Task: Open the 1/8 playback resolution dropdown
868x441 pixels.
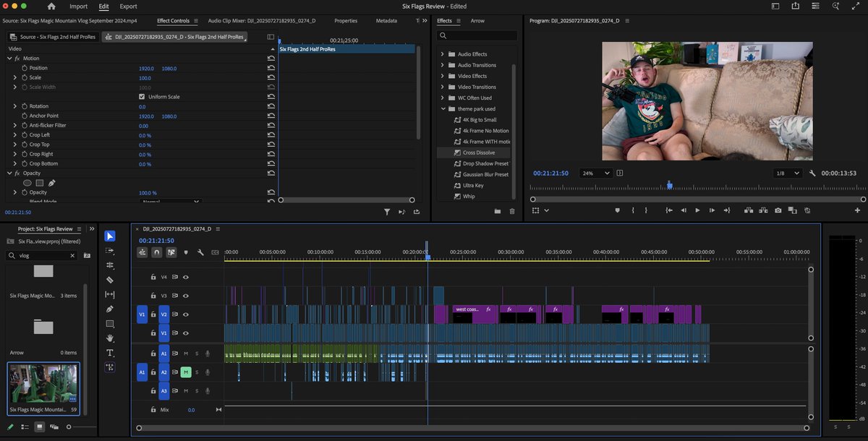Action: [788, 174]
